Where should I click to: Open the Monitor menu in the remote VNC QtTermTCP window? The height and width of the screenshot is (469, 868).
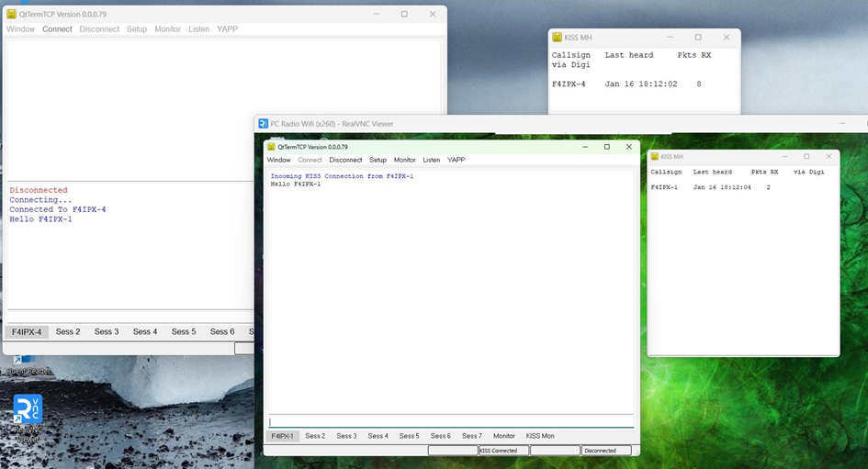point(404,160)
